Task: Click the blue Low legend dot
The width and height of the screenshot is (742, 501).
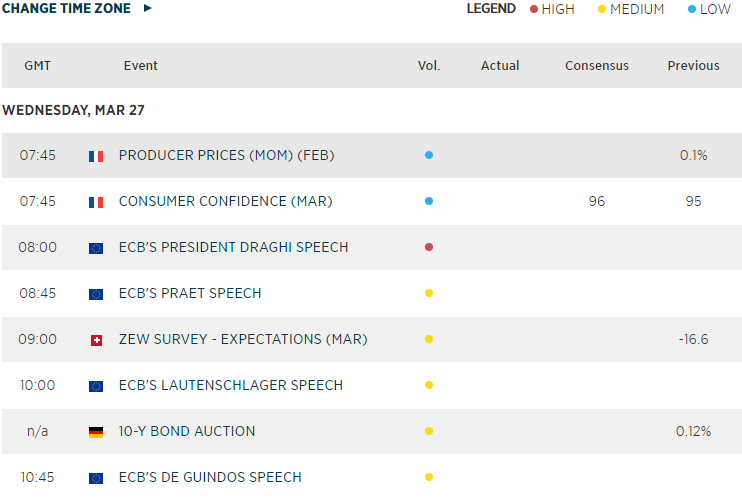Action: point(692,9)
